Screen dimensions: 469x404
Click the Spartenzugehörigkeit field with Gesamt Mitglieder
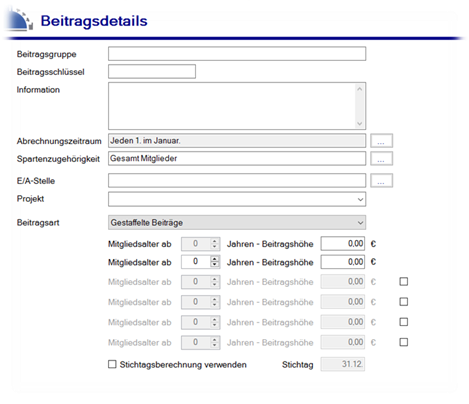pyautogui.click(x=237, y=158)
